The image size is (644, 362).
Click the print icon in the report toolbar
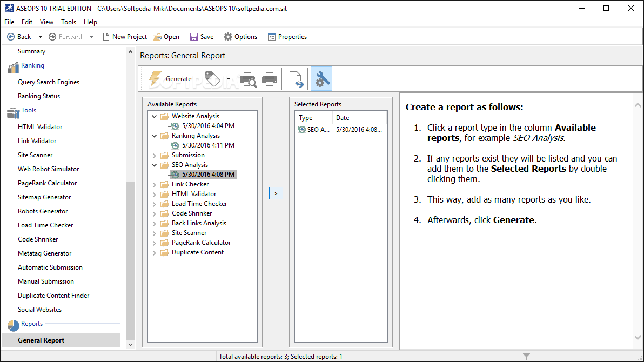270,79
